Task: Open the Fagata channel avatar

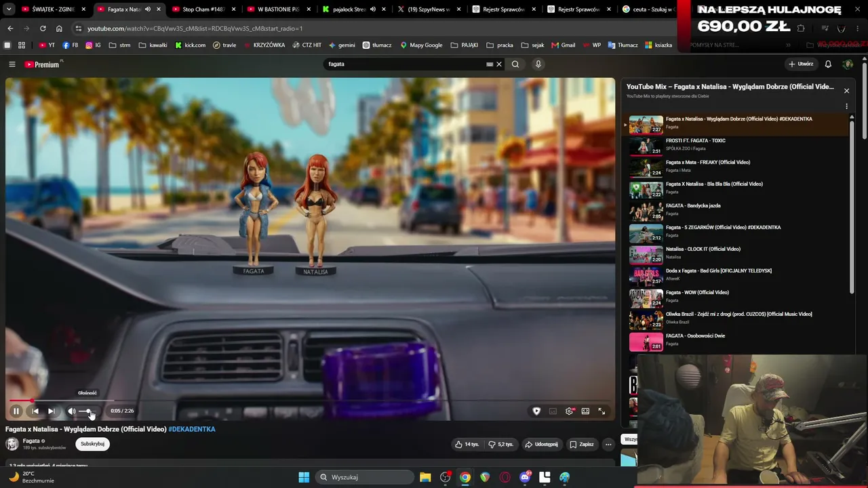Action: pos(12,444)
